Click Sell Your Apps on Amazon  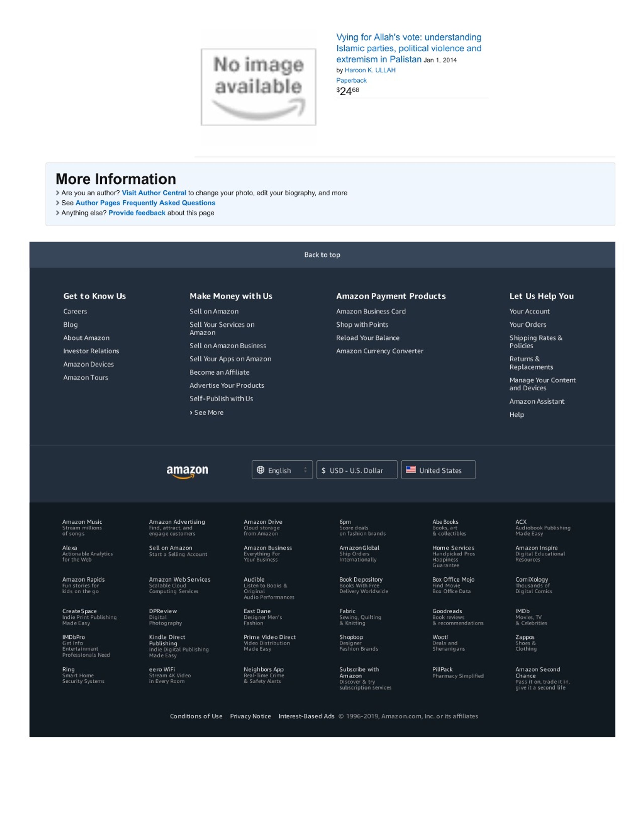230,359
